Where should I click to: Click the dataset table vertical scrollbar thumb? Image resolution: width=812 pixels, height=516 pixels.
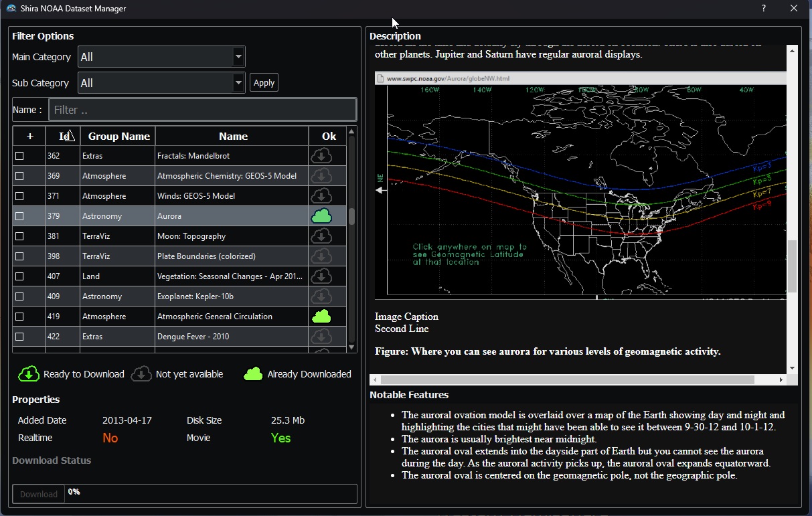coord(351,216)
